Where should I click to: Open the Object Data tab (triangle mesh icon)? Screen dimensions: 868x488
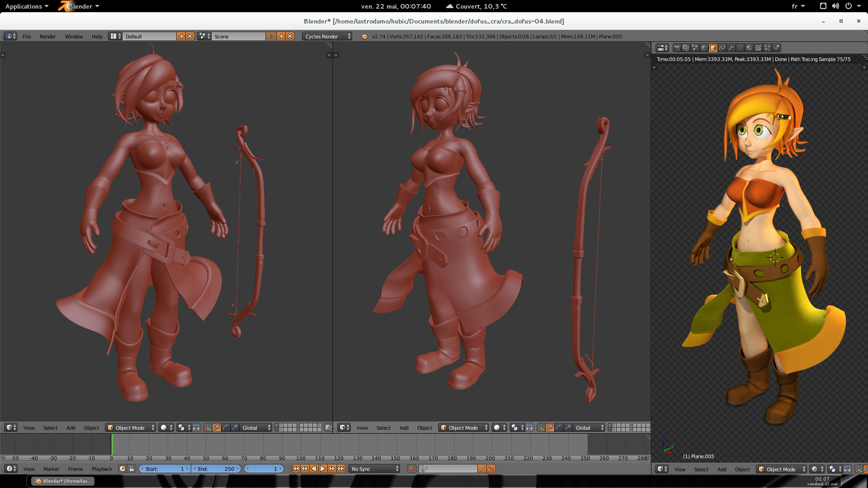coord(740,48)
